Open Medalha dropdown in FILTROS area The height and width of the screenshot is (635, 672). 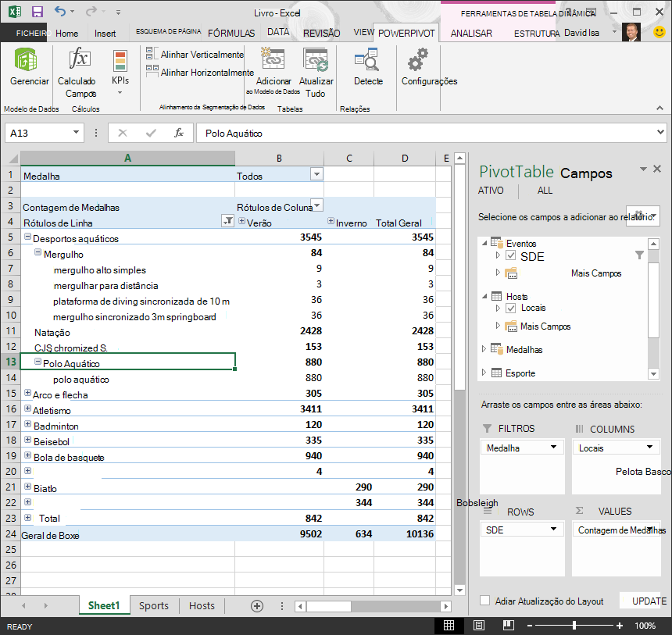(x=554, y=448)
